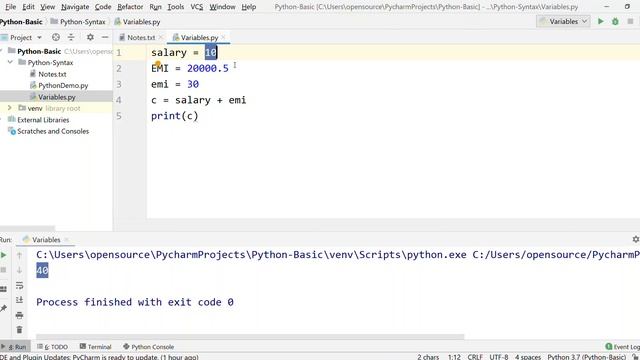This screenshot has width=640, height=360.
Task: Open the VCS menu
Action: 197,7
